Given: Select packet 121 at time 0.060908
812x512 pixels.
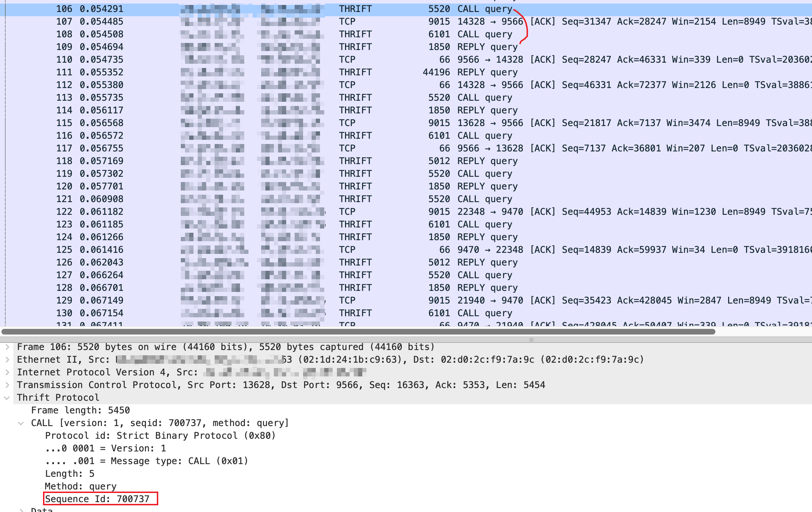Looking at the screenshot, I should [406, 199].
